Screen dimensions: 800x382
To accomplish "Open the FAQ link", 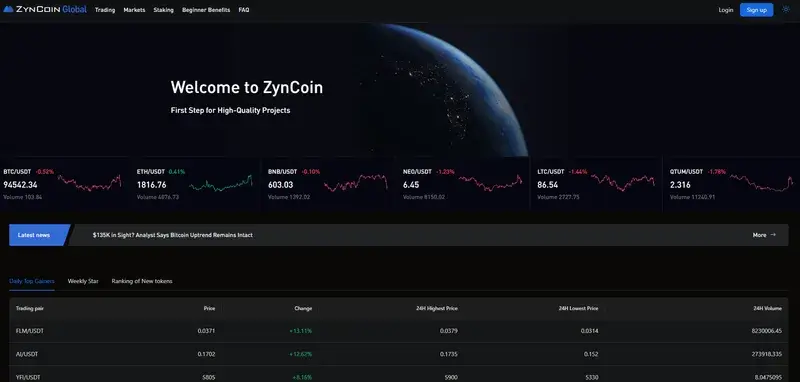I will coord(244,10).
